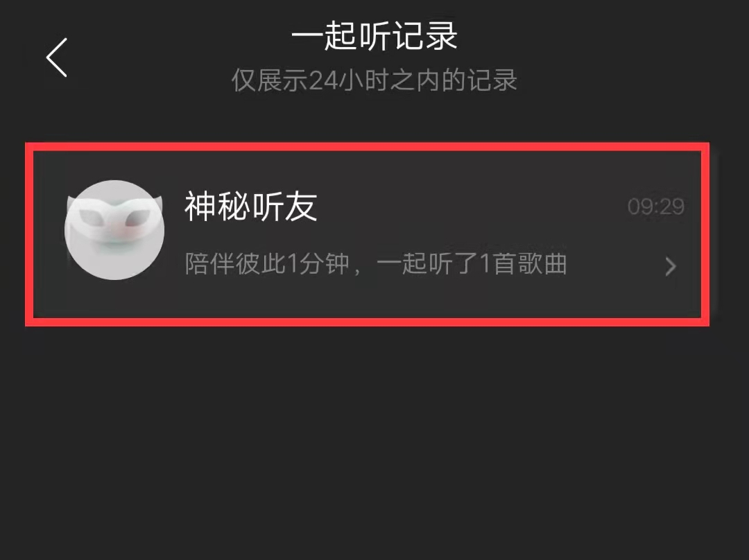
Task: Click the 仅展示24小时之内的记录 subtitle
Action: [374, 80]
